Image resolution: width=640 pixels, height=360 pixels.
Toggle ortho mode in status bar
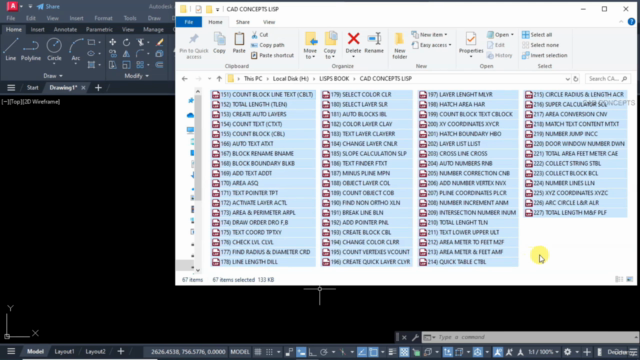click(x=312, y=352)
